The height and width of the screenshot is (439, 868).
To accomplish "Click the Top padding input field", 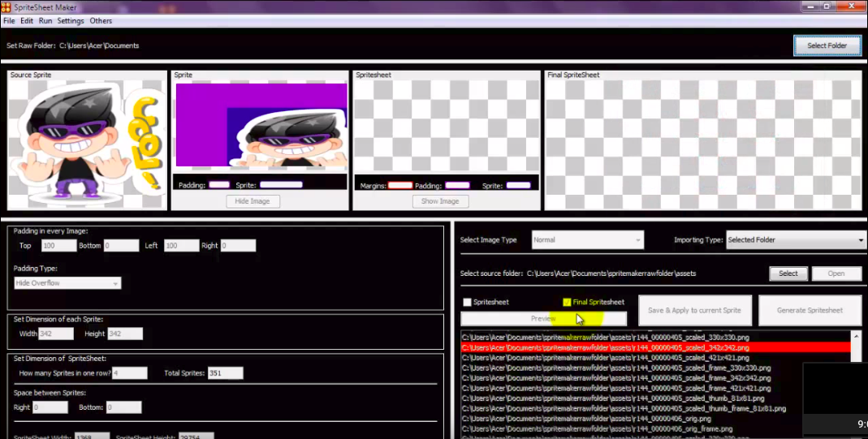I will (x=58, y=246).
